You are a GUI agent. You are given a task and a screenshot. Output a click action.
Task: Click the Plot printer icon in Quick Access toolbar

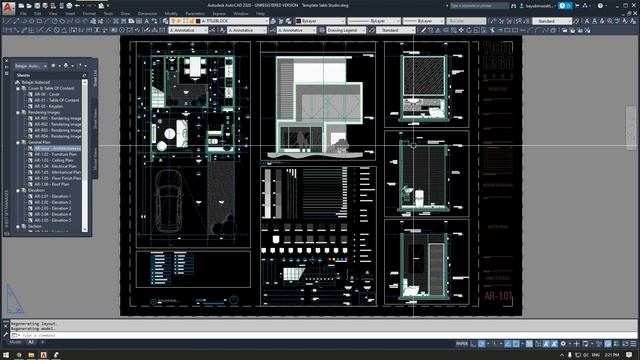69,6
